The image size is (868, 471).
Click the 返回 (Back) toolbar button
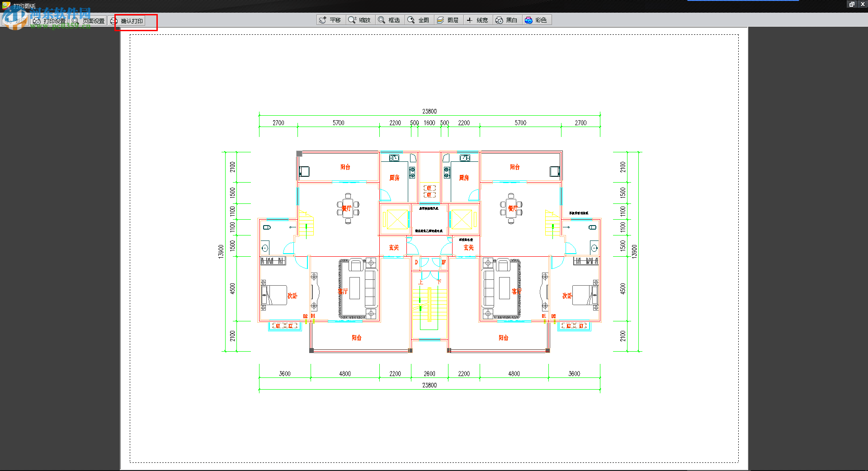tap(16, 21)
